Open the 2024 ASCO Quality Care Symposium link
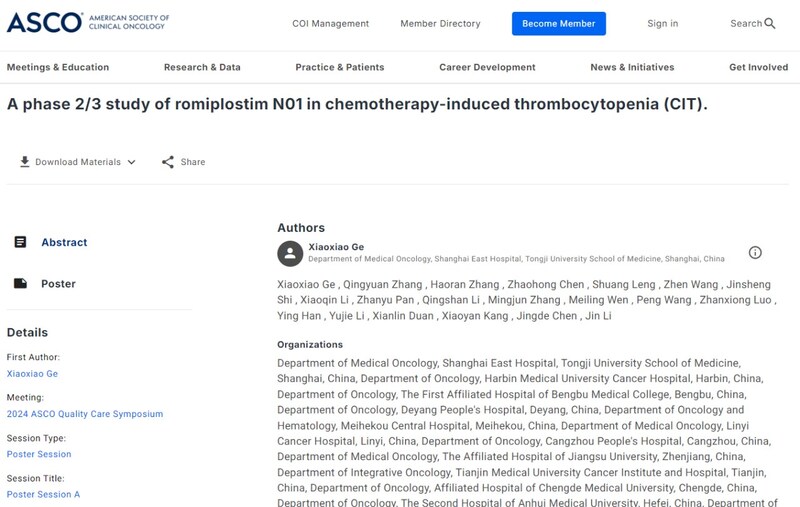Image resolution: width=800 pixels, height=507 pixels. (85, 414)
